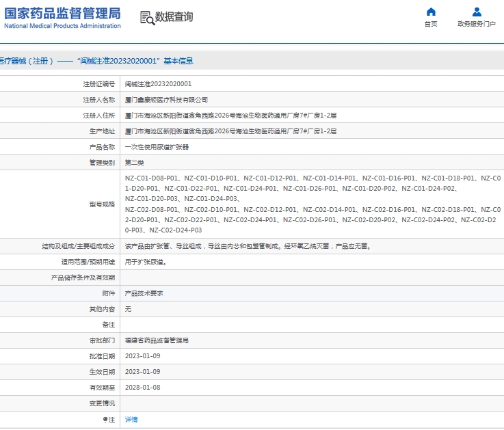
Task: Click the 批准日期 row label
Action: coord(102,356)
